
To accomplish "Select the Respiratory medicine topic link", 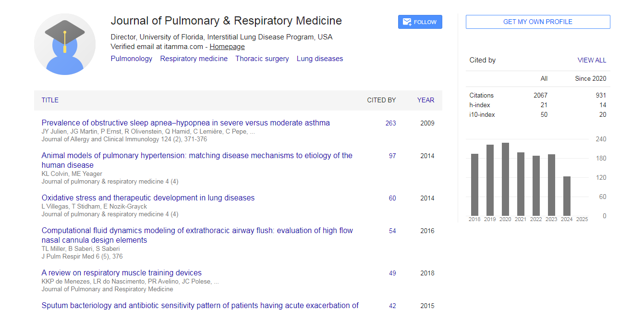I will (194, 59).
